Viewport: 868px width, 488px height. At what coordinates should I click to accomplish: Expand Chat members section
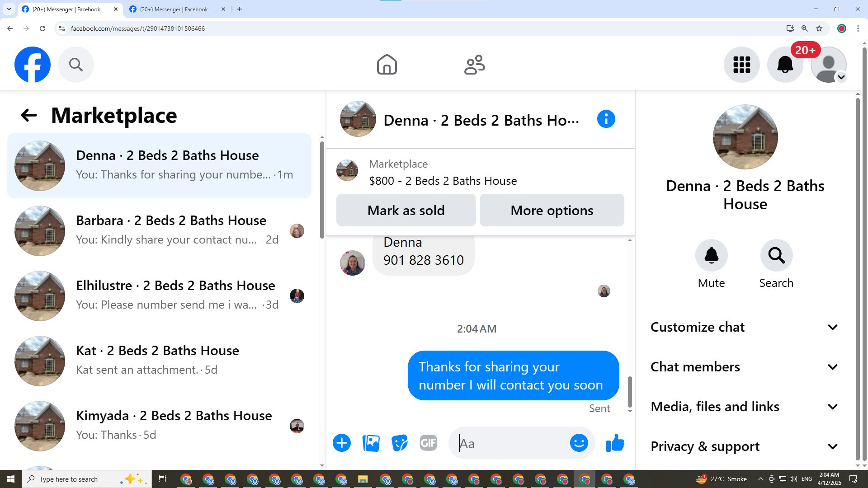tap(745, 367)
